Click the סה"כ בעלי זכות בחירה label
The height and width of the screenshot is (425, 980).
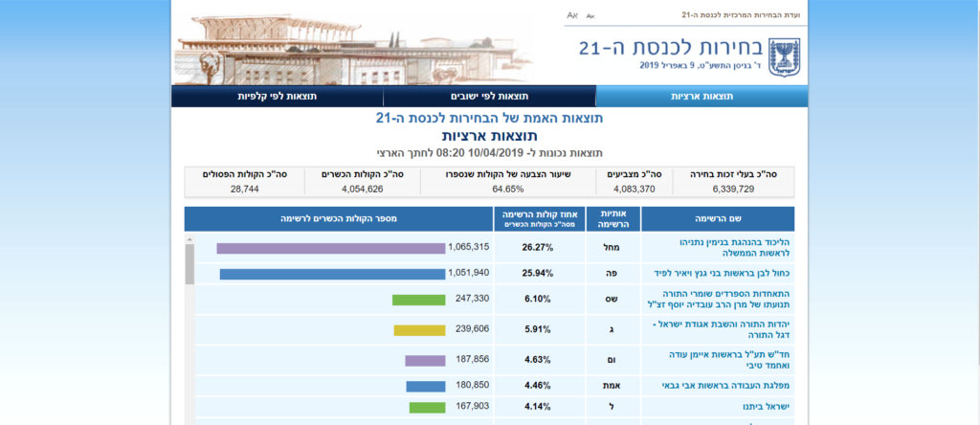point(734,174)
